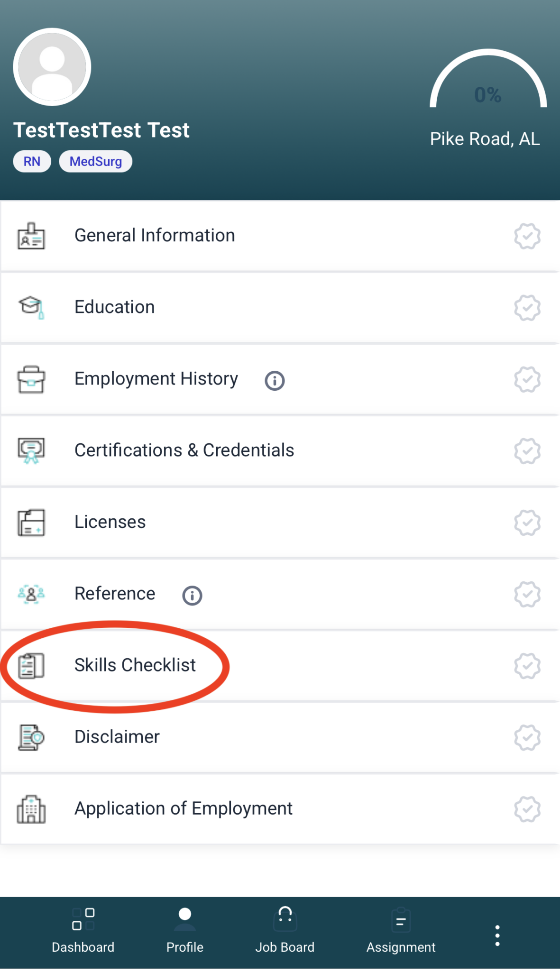Image resolution: width=560 pixels, height=973 pixels.
Task: Tap the Education graduation cap icon
Action: [x=31, y=307]
